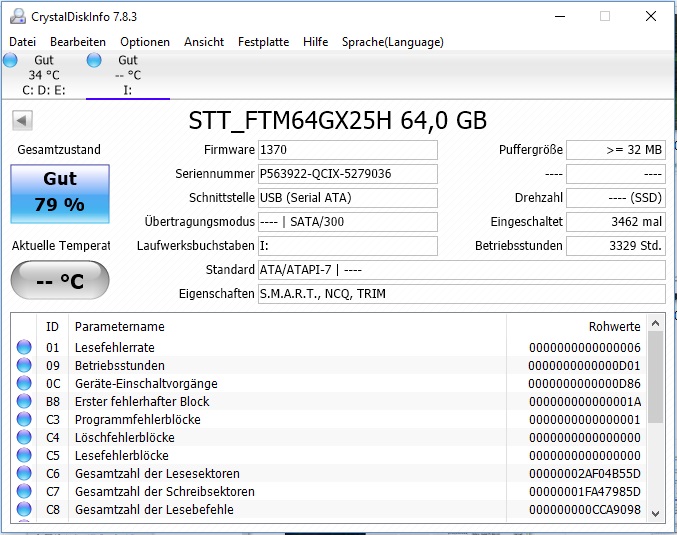Select the Löschfehlerblöcke parameter name
677x535 pixels.
[124, 437]
